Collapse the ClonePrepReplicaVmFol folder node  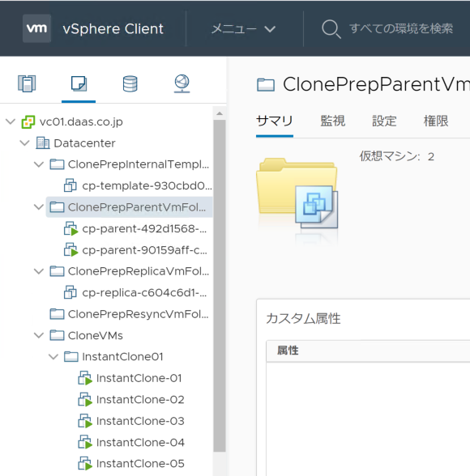[39, 271]
